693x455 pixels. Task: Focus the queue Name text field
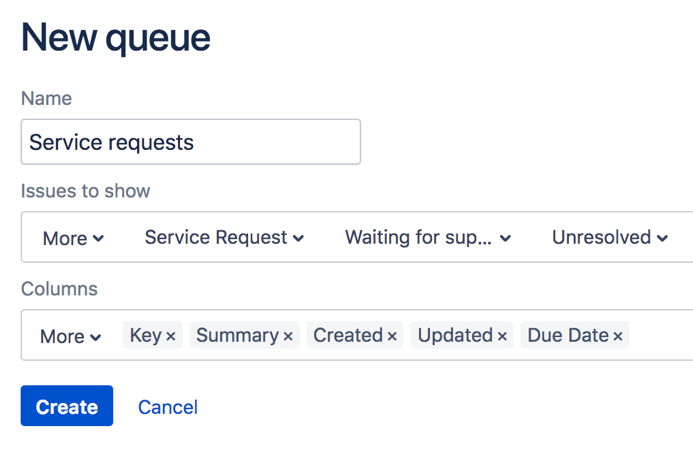[190, 142]
